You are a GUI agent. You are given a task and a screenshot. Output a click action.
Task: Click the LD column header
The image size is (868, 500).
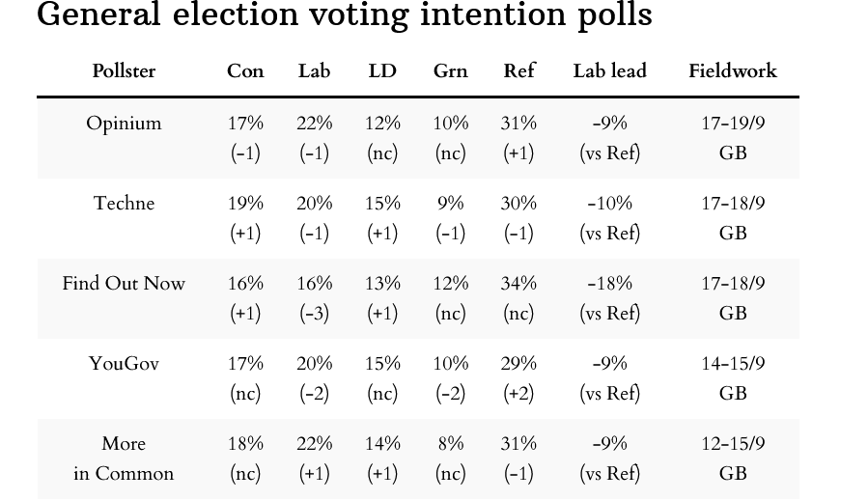click(382, 70)
